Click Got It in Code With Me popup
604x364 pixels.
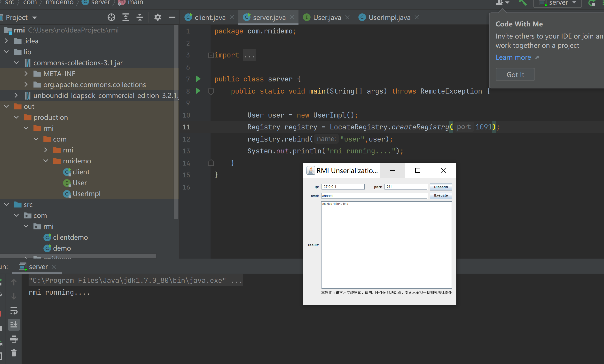515,74
